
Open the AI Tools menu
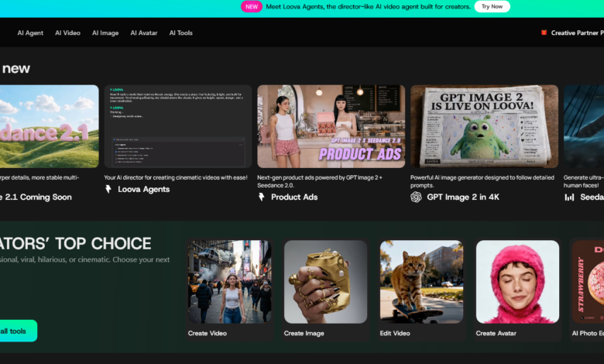coord(180,33)
